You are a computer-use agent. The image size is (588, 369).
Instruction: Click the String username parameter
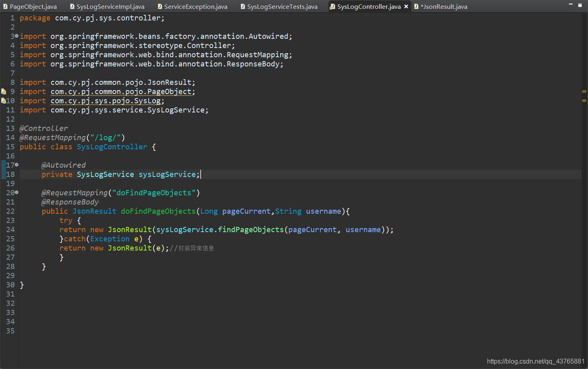pyautogui.click(x=308, y=211)
